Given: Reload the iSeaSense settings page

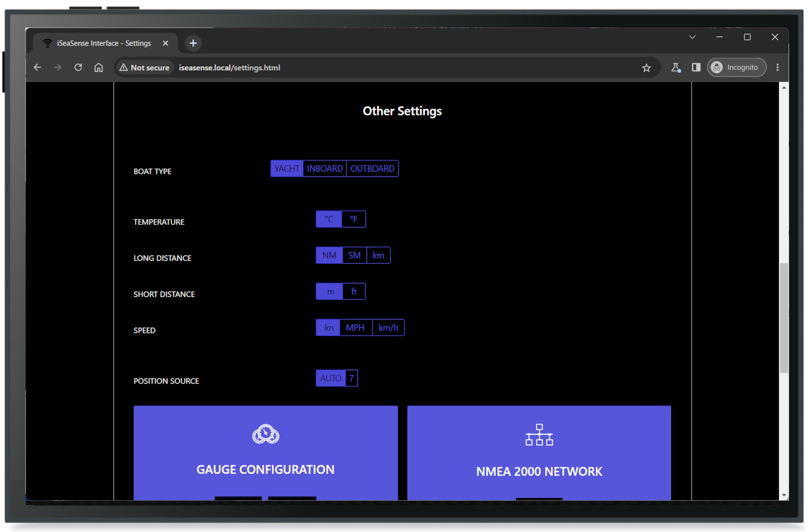Looking at the screenshot, I should click(78, 68).
